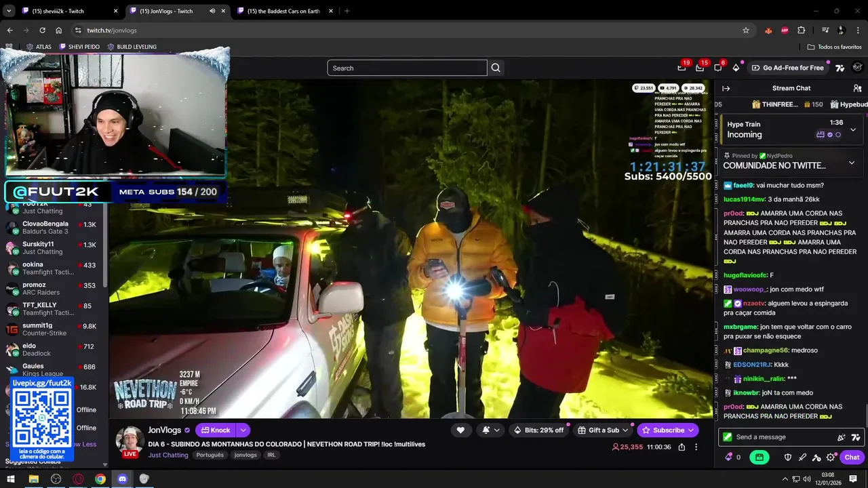
Task: Open the browser extensions puzzle icon
Action: click(802, 30)
